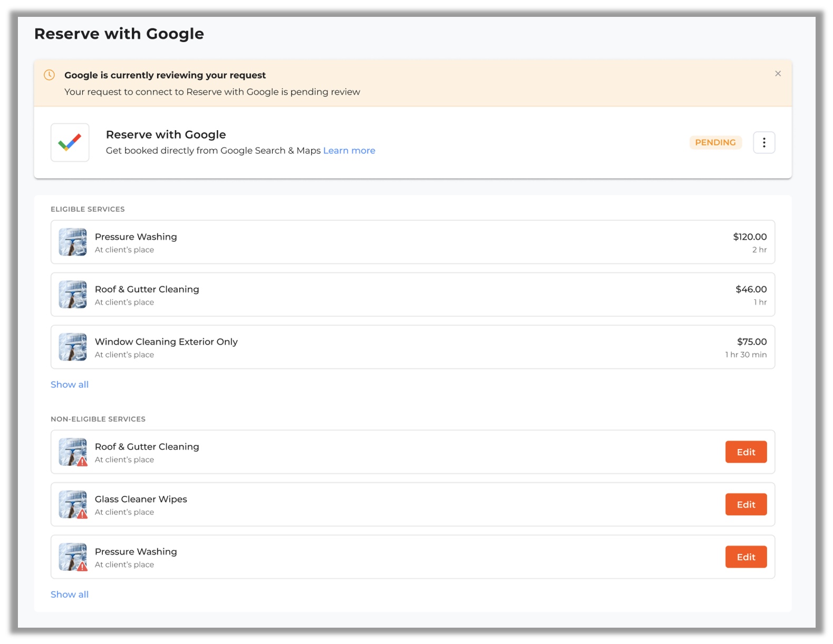
Task: Show all non-eligible services
Action: 70,594
